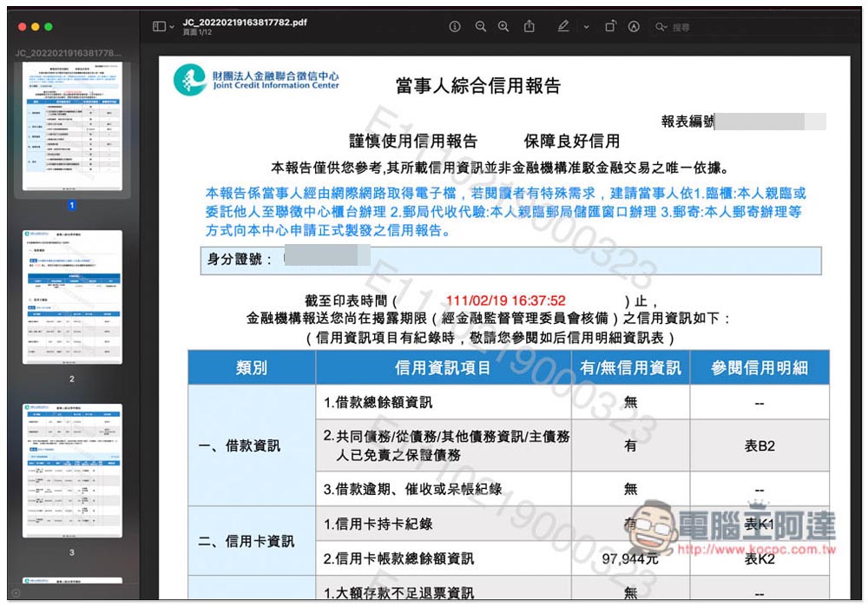868x607 pixels.
Task: Click the value 表K2
Action: click(x=759, y=559)
